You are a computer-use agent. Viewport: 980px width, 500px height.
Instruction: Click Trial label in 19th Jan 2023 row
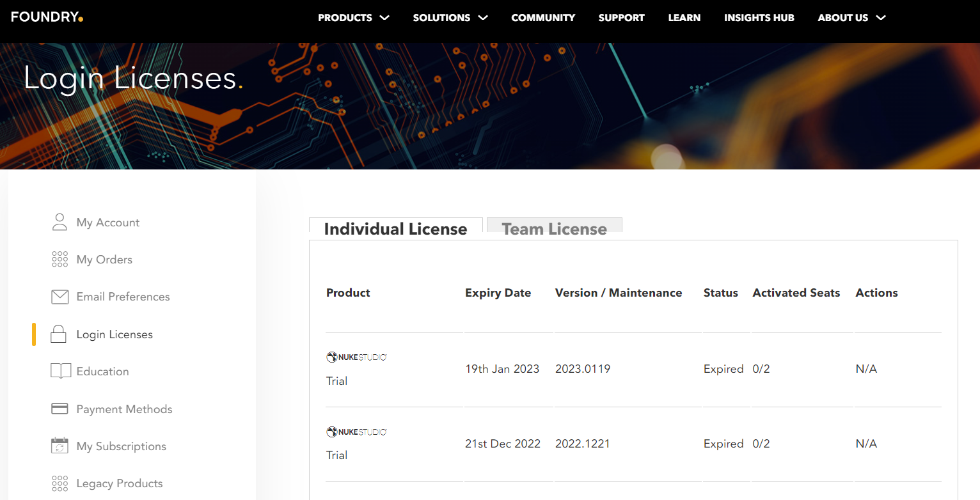pyautogui.click(x=336, y=381)
